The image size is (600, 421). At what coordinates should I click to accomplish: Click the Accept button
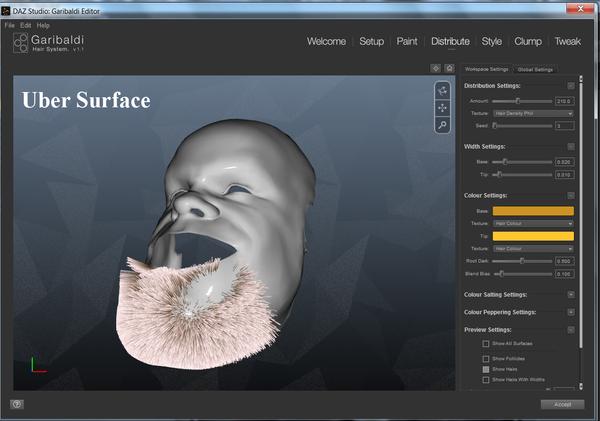point(562,404)
